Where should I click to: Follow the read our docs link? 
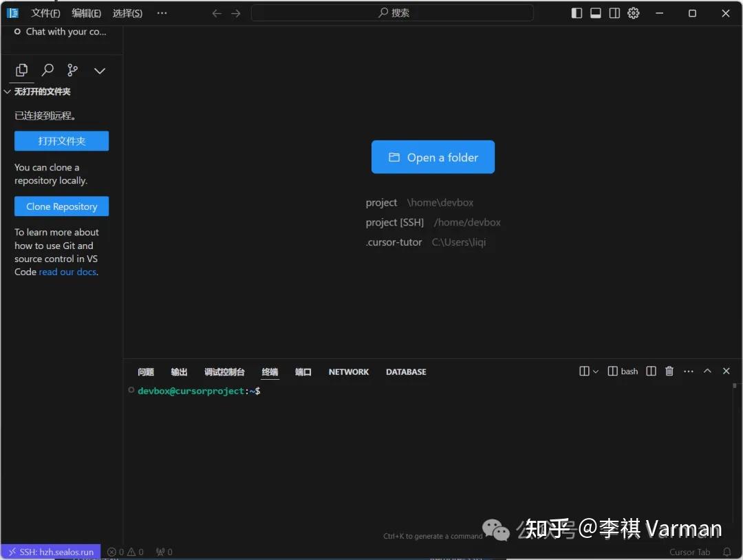[x=67, y=272]
